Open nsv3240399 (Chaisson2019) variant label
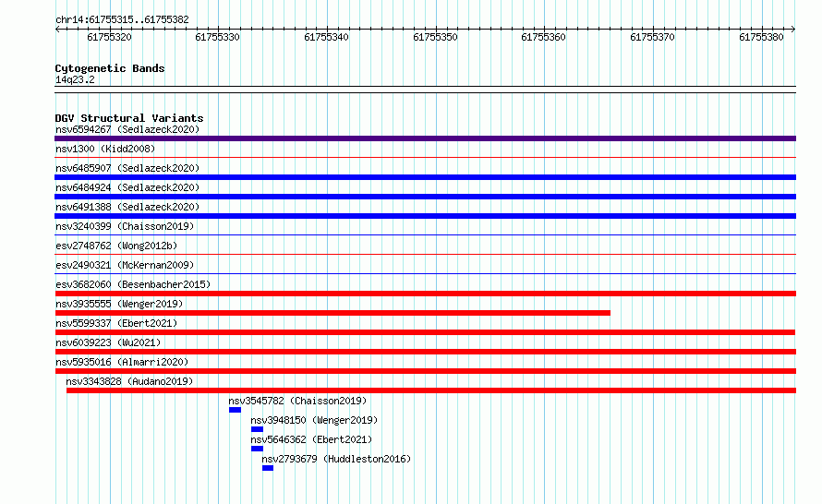The height and width of the screenshot is (504, 822). coord(125,226)
